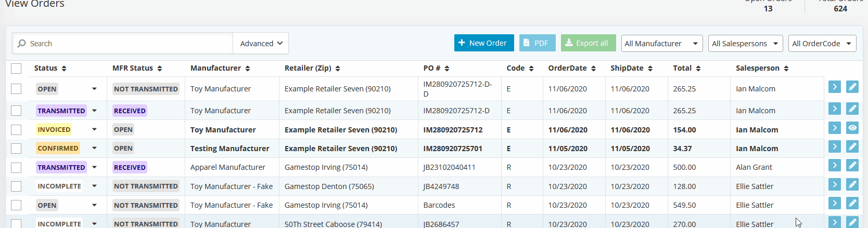Expand the Advanced search dropdown
868x228 pixels.
coord(261,44)
